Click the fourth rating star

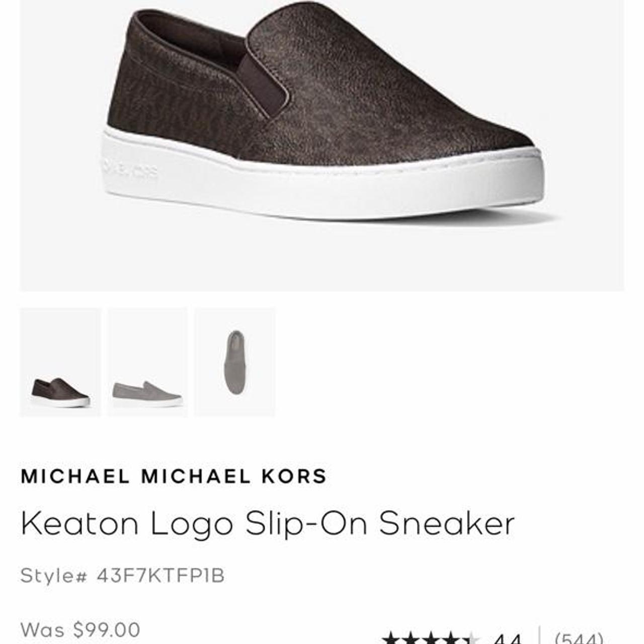452,639
